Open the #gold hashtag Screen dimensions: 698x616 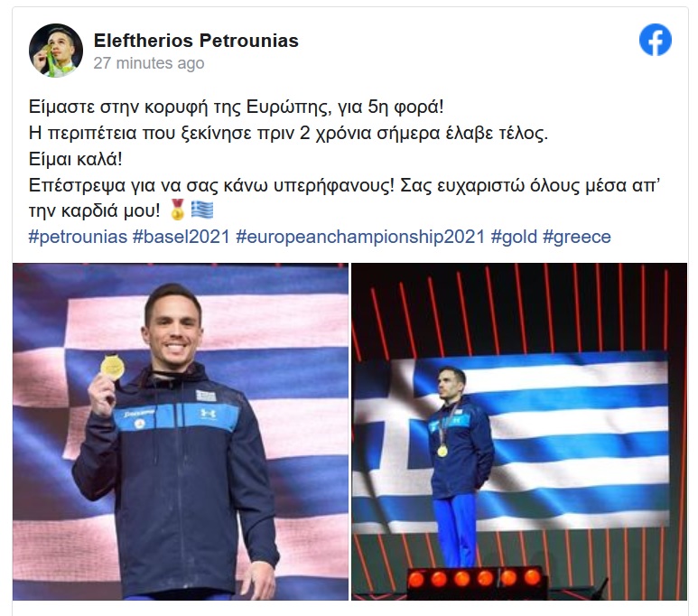tap(514, 237)
